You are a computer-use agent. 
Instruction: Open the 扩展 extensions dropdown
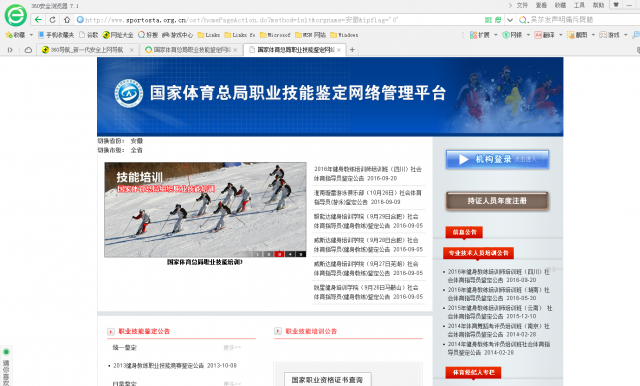[483, 35]
